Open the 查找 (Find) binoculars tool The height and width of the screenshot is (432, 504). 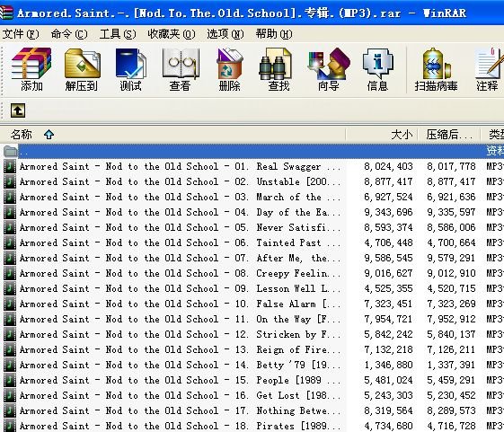[x=279, y=69]
